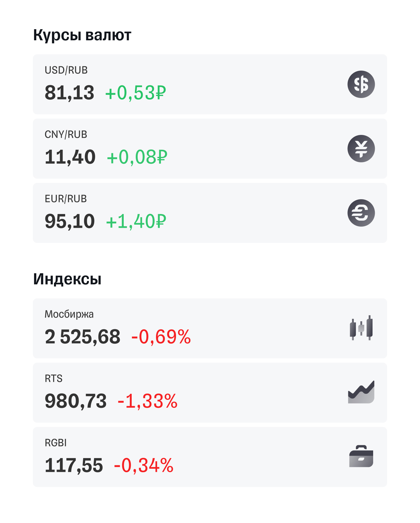Click the Мосбиржа value 2 525,68
Viewport: 420px width, 523px height.
pyautogui.click(x=82, y=337)
